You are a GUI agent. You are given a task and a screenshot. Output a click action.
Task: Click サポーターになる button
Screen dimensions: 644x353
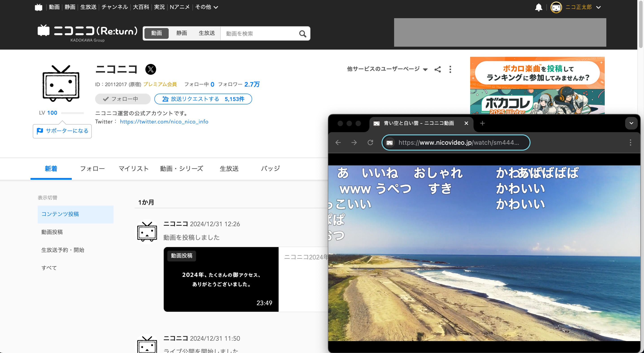[x=62, y=131]
